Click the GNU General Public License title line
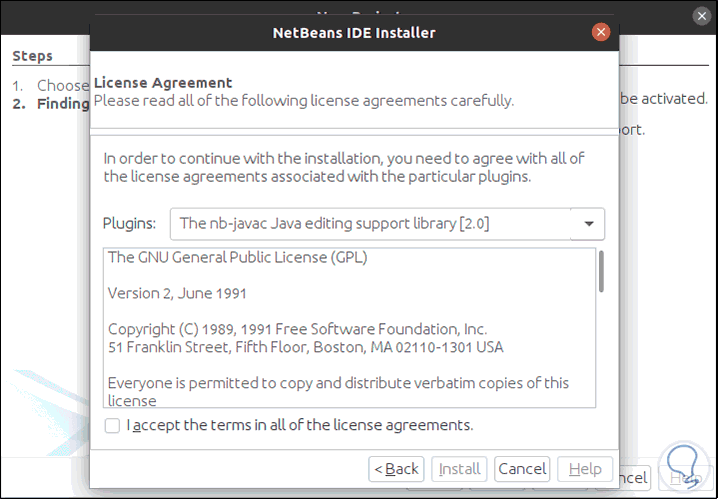The image size is (718, 499). pos(237,257)
